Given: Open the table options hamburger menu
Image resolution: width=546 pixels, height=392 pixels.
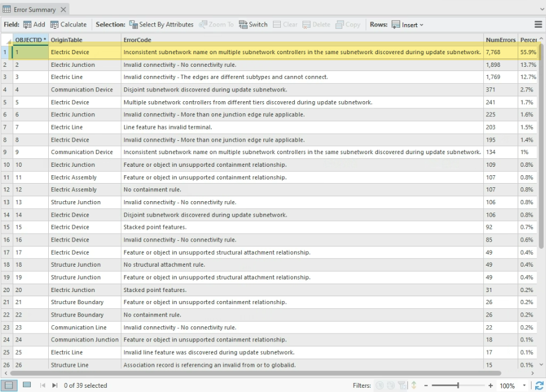Looking at the screenshot, I should coord(539,25).
